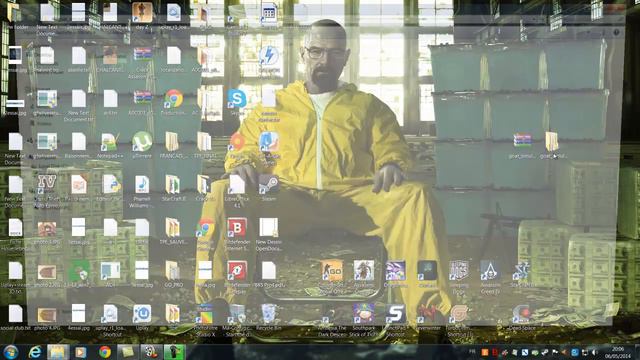
Task: Open Southpark Stick of Truth shortcut
Action: tap(363, 314)
